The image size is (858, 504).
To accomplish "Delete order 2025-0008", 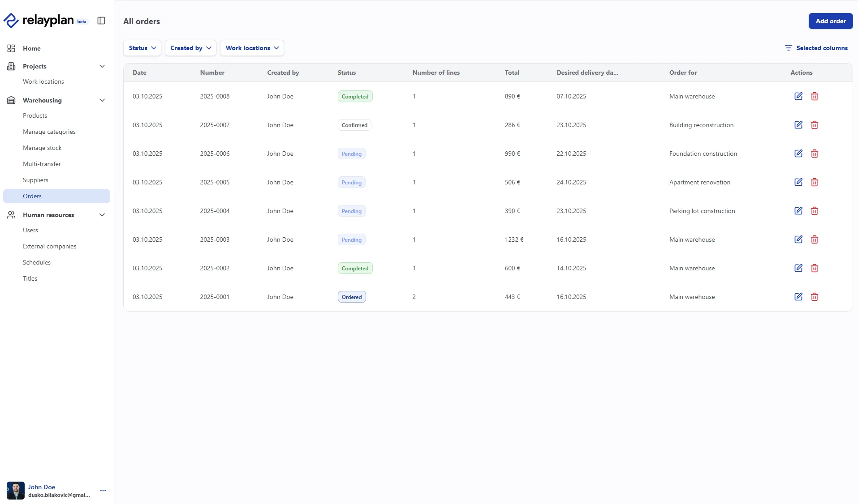I will pos(815,96).
